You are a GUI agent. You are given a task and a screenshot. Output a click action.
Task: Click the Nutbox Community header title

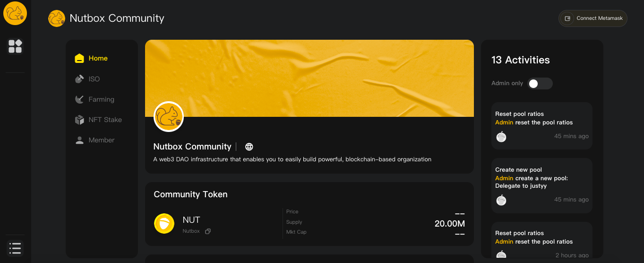(117, 18)
